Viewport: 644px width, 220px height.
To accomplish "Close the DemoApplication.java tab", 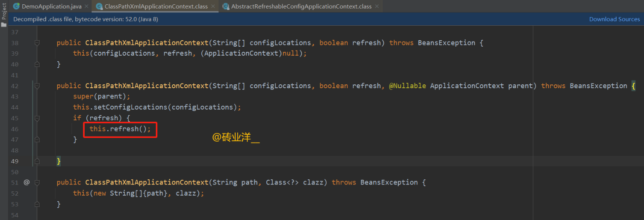I will (86, 6).
